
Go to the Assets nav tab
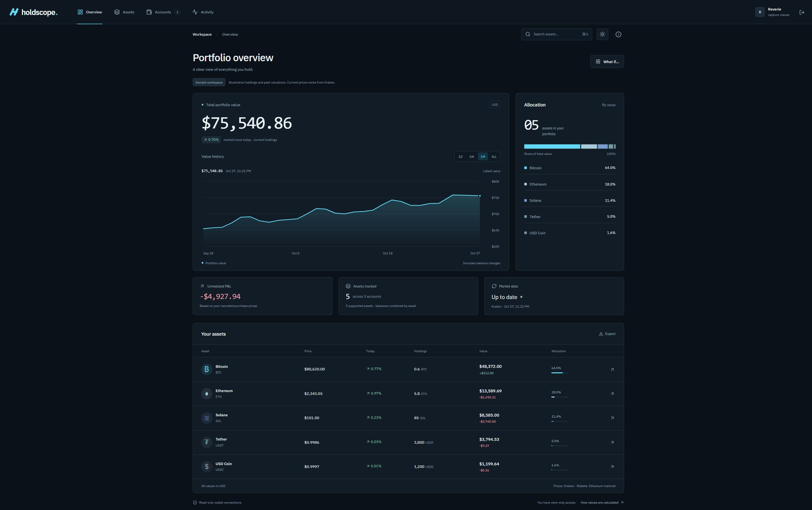[x=124, y=12]
